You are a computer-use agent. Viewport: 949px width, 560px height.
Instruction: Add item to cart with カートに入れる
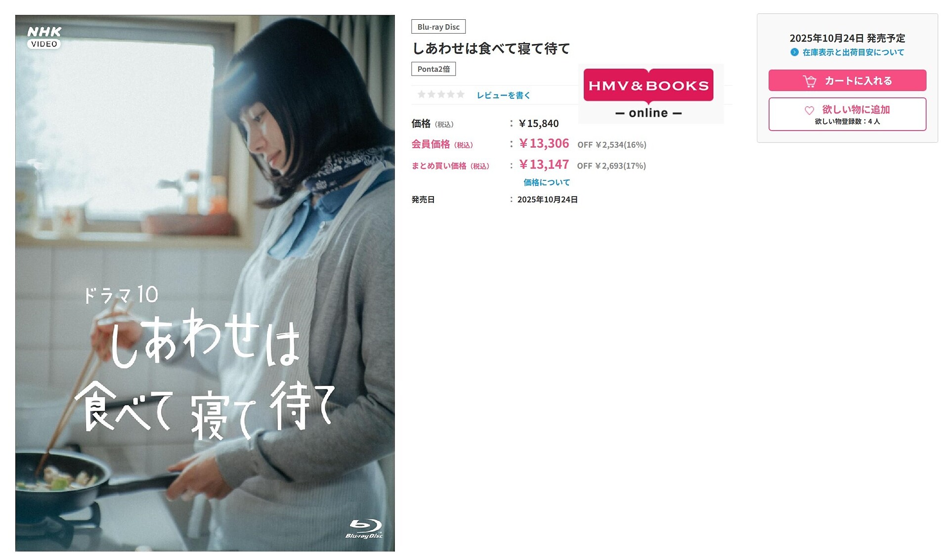(847, 81)
